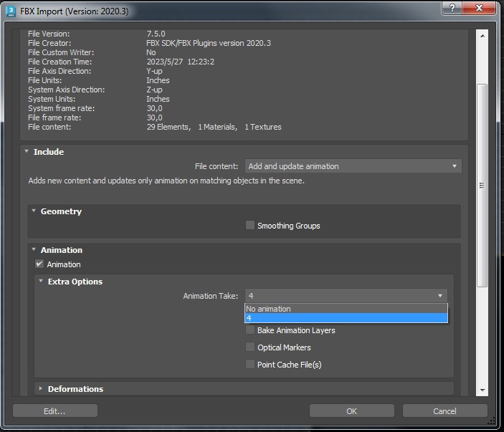Click the 'Animation Take:' label
The image size is (504, 432).
pos(211,296)
